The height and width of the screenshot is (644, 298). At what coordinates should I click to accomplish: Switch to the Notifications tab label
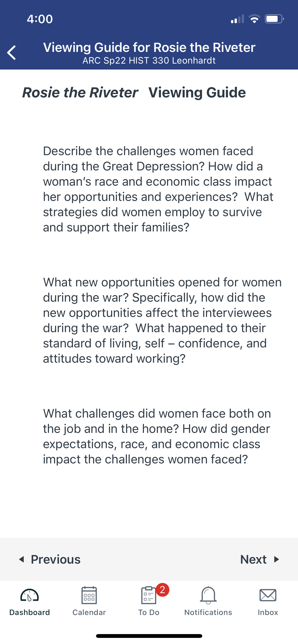coord(208,612)
